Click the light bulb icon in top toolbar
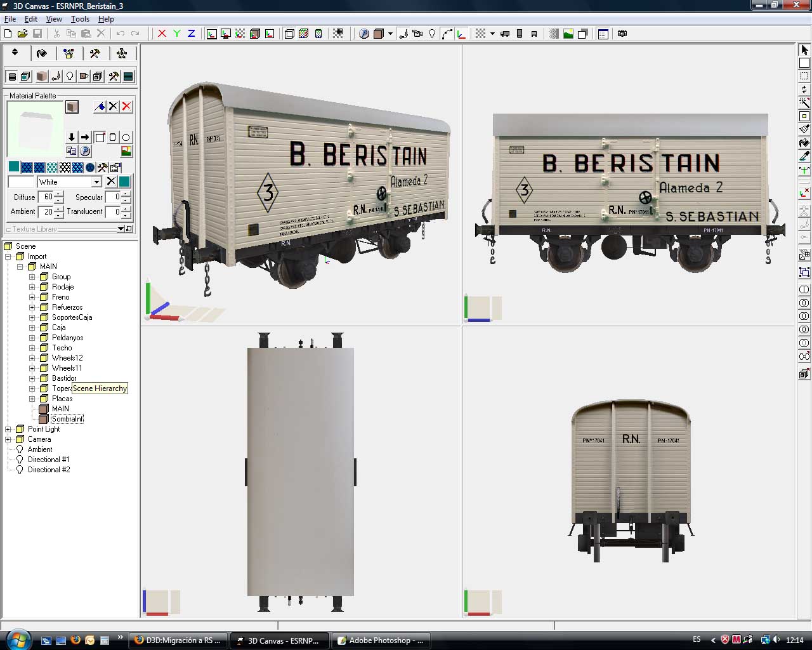This screenshot has width=812, height=650. pyautogui.click(x=432, y=34)
